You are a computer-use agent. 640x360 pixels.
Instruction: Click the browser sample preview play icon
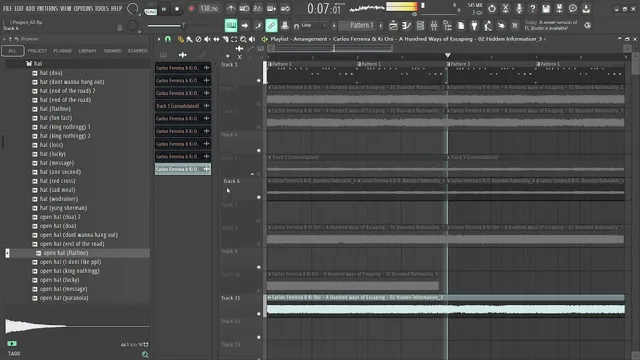(12, 344)
